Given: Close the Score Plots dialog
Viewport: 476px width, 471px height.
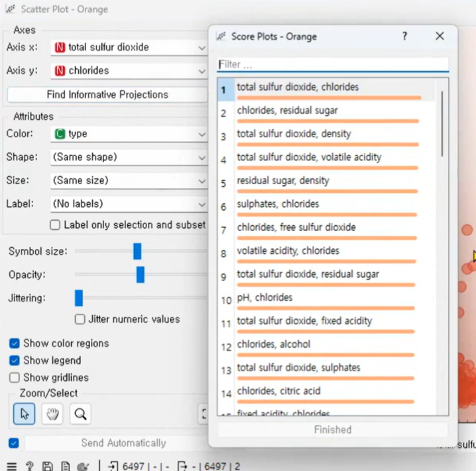Looking at the screenshot, I should [x=440, y=36].
